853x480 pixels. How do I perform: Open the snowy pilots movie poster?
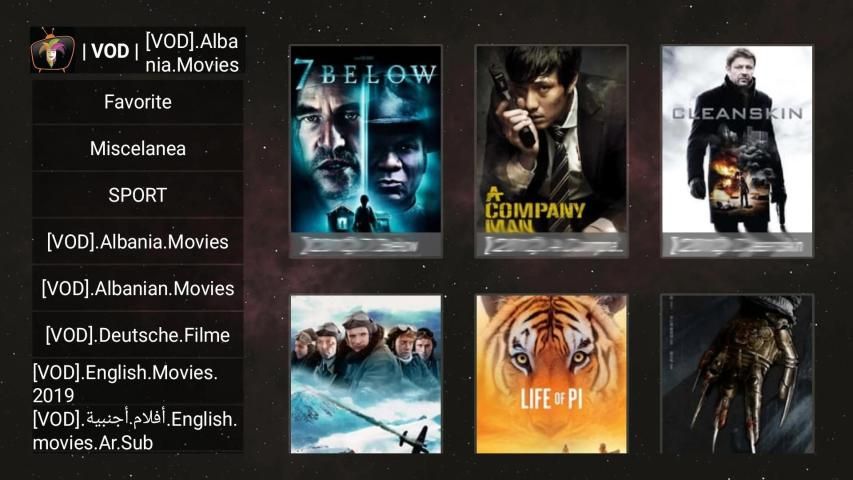(366, 374)
